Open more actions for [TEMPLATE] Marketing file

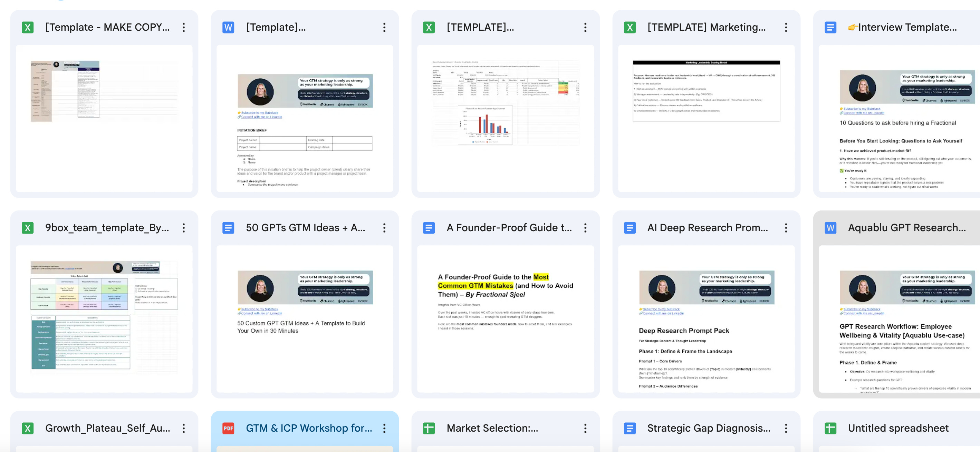[x=786, y=27]
